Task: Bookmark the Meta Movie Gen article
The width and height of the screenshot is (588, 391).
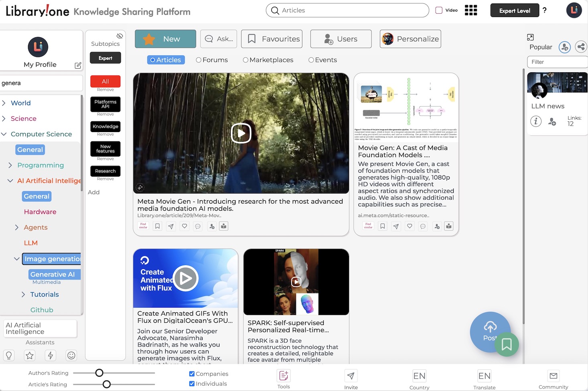Action: point(157,226)
